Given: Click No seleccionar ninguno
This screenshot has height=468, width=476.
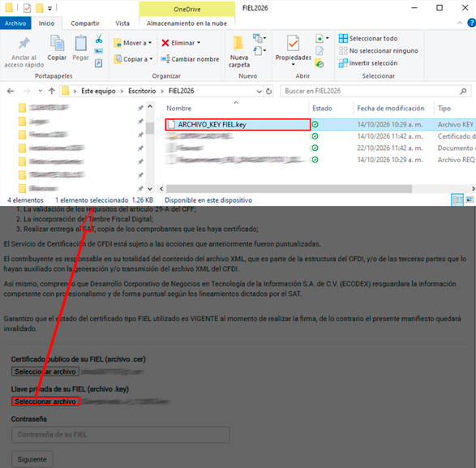Looking at the screenshot, I should [379, 51].
